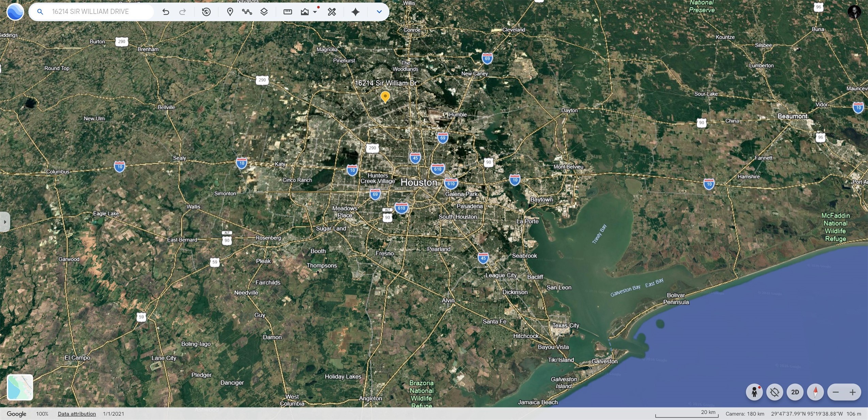The height and width of the screenshot is (420, 868).
Task: Click the Mont Belvieu label
Action: (568, 167)
